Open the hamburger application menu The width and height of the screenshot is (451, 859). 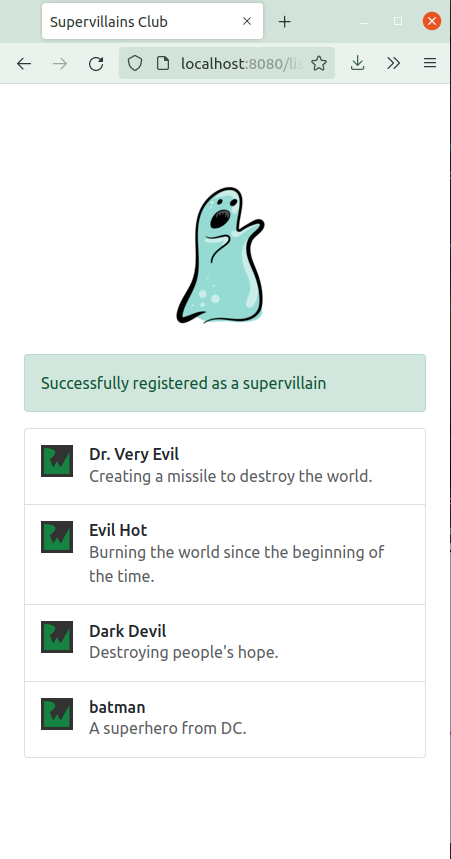[x=430, y=64]
